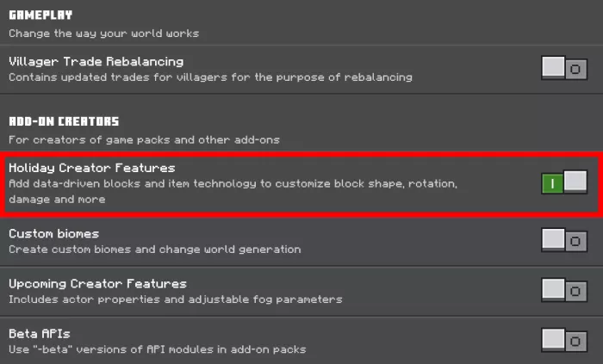Select the Beta APIs label

point(40,334)
